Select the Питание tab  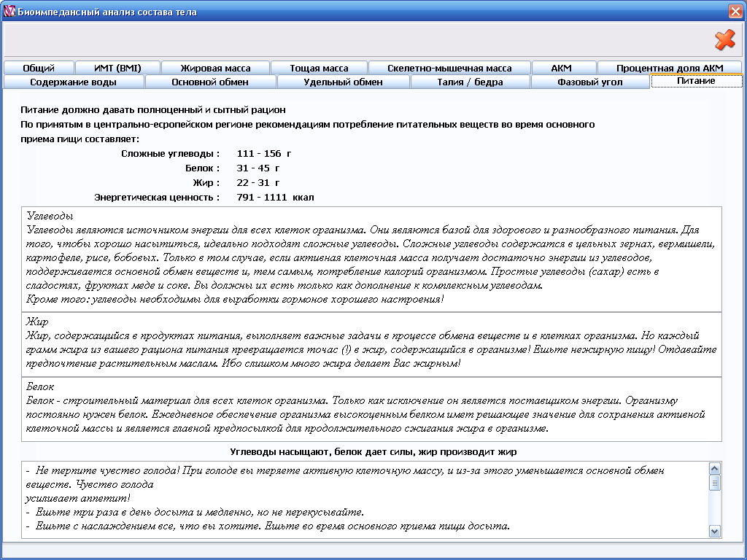(x=696, y=81)
